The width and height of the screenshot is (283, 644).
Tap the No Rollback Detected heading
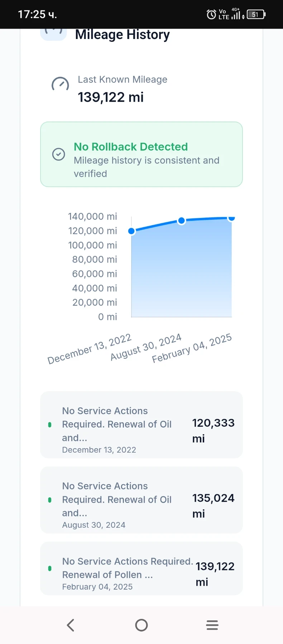click(131, 147)
